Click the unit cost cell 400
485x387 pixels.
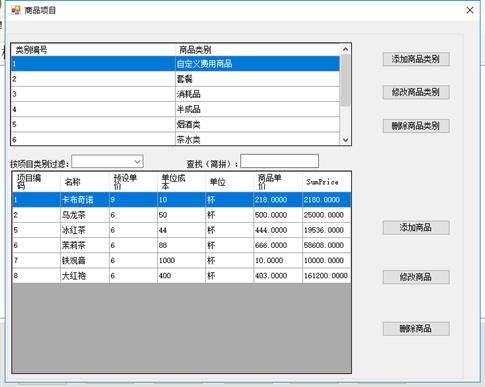(181, 276)
